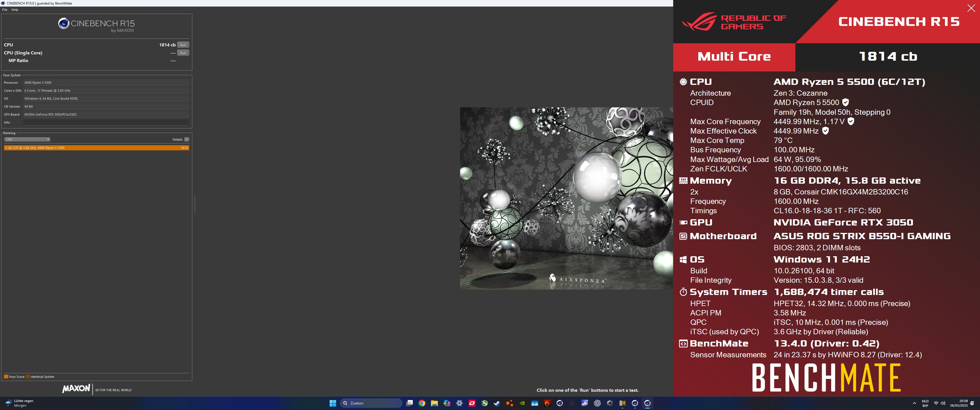Click the empty Info input field
Viewport: 980px width, 410px height.
coord(106,122)
